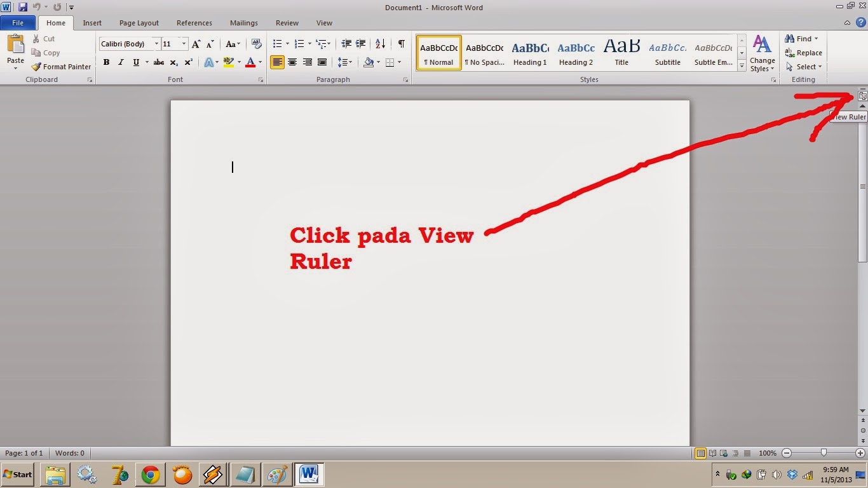
Task: Open the font size dropdown
Action: [x=183, y=44]
